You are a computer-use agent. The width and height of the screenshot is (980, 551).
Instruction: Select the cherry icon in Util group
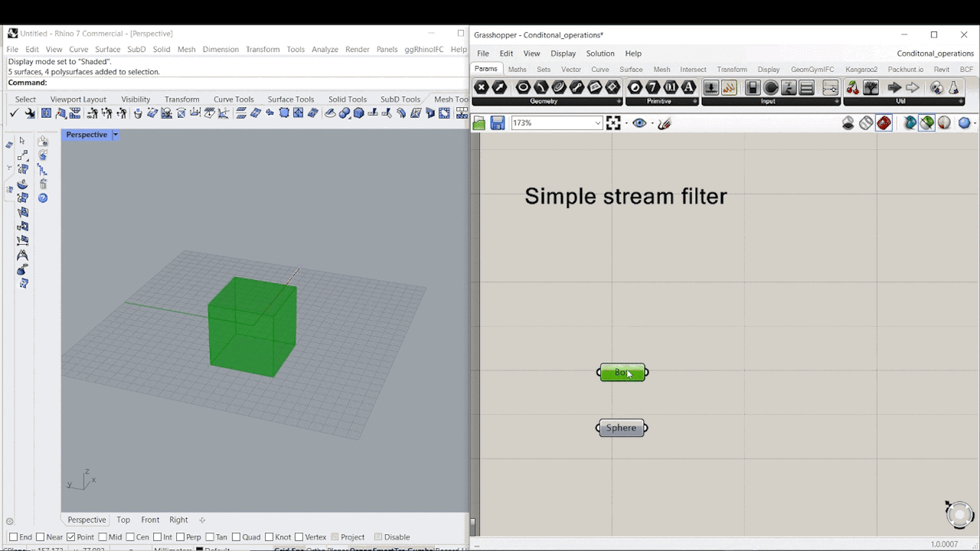(852, 88)
